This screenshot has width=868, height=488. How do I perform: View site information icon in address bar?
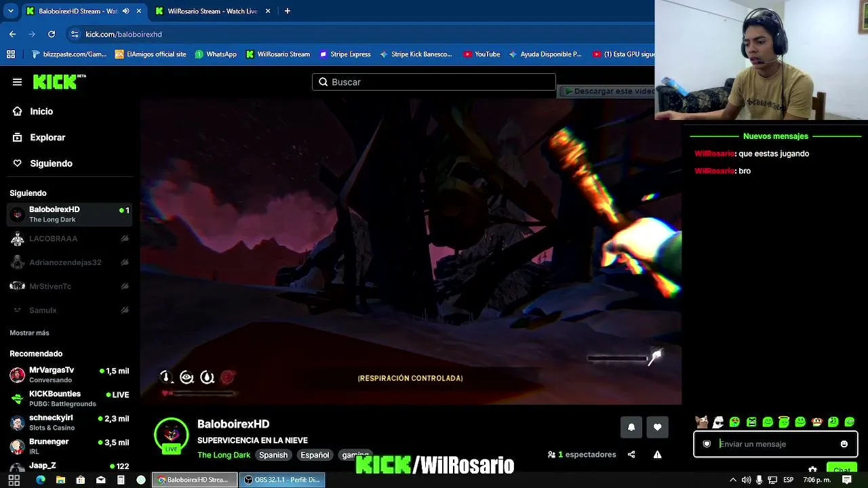coord(74,34)
